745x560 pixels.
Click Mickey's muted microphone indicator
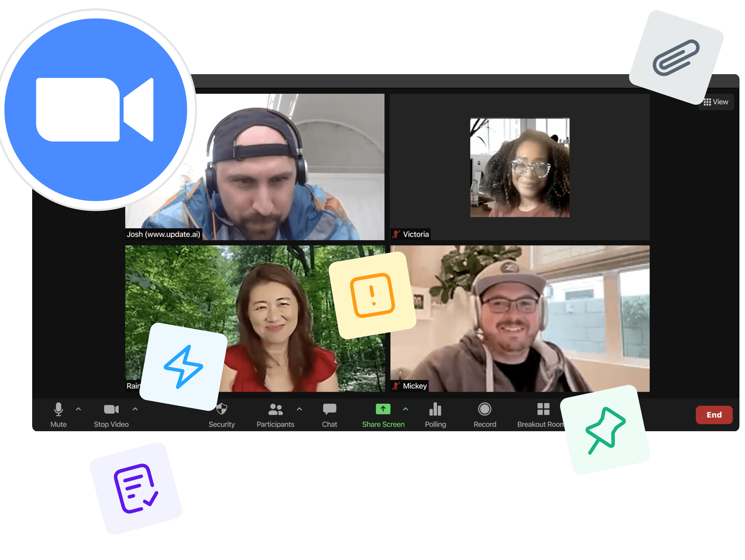396,386
